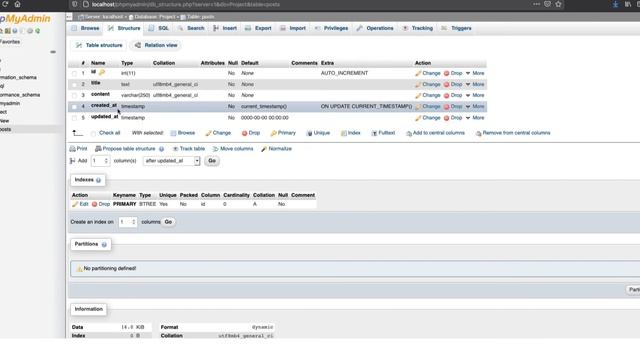640x360 pixels.
Task: Tick the checkbox for the id column
Action: pos(74,73)
